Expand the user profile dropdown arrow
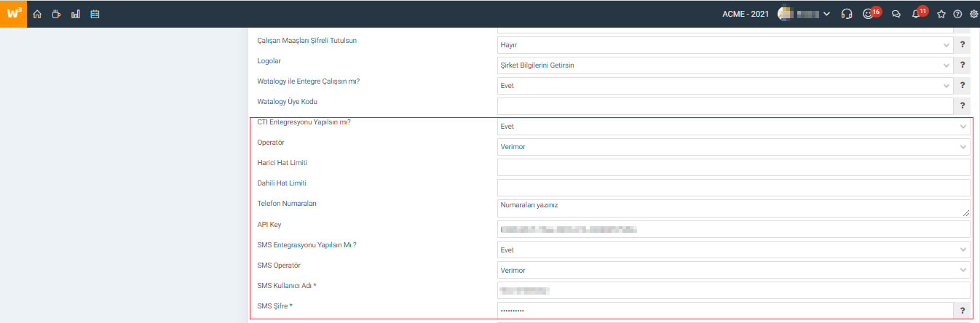This screenshot has width=980, height=323. tap(826, 14)
